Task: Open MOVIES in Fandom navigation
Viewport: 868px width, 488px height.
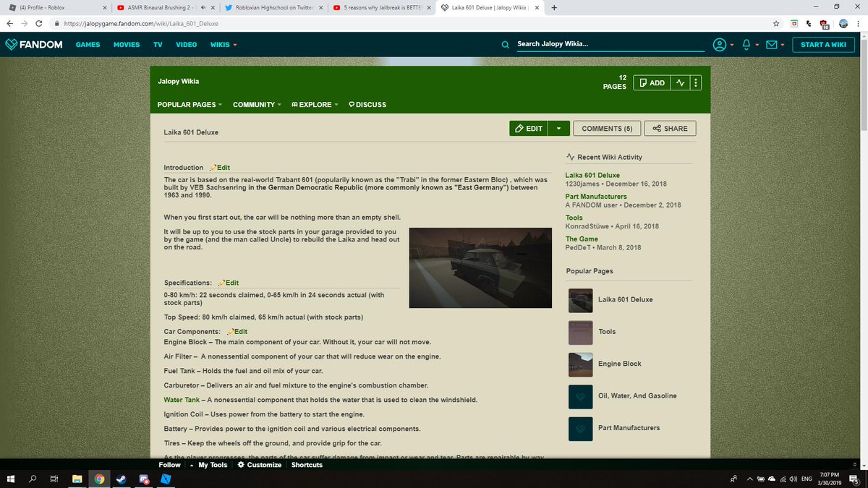Action: 127,45
